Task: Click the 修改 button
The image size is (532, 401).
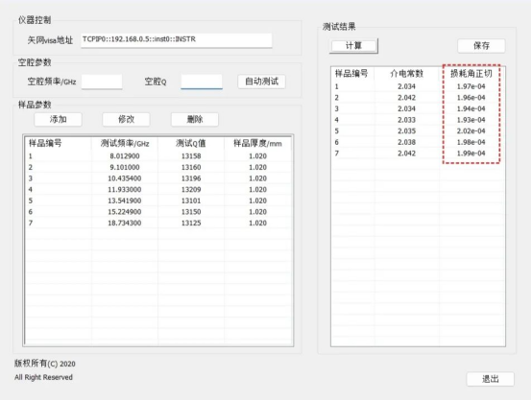Action: click(x=126, y=119)
